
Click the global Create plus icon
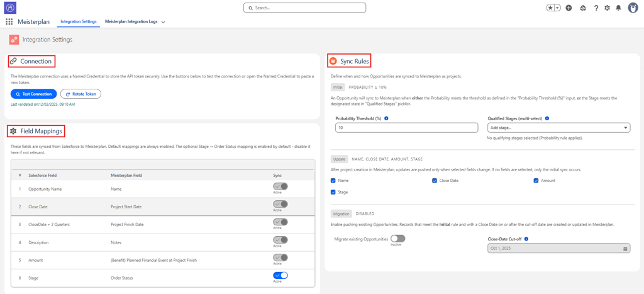(x=569, y=8)
